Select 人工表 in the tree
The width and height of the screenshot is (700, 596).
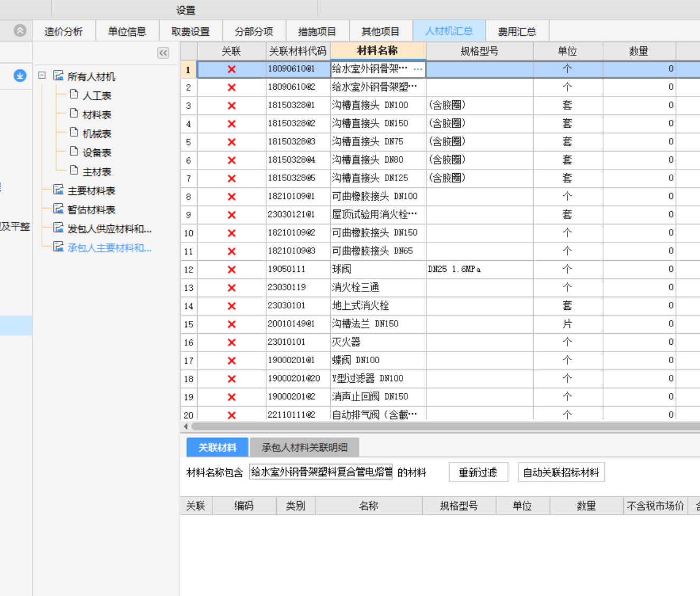97,96
